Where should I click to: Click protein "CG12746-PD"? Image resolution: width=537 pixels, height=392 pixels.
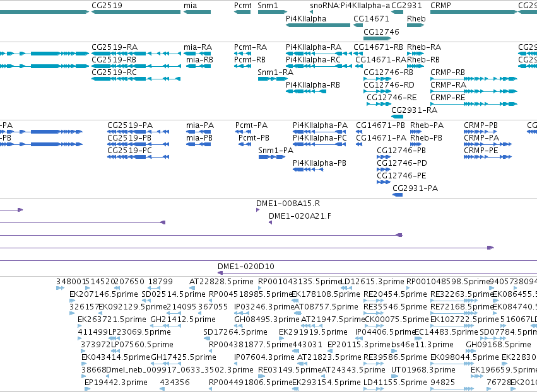pyautogui.click(x=402, y=163)
